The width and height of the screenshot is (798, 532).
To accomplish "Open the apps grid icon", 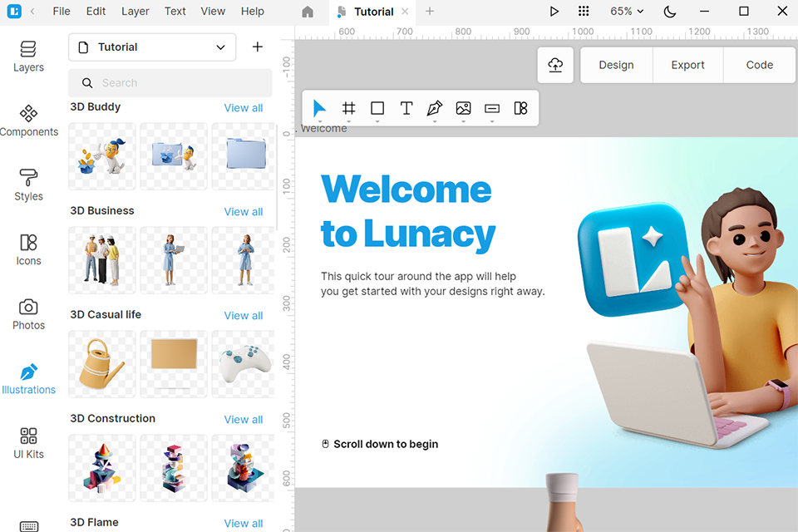I will click(584, 11).
